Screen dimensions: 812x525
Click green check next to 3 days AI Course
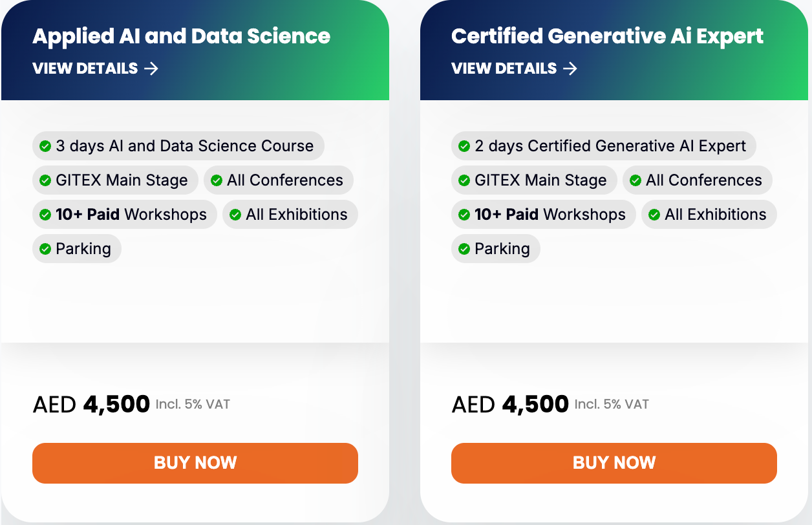(45, 146)
